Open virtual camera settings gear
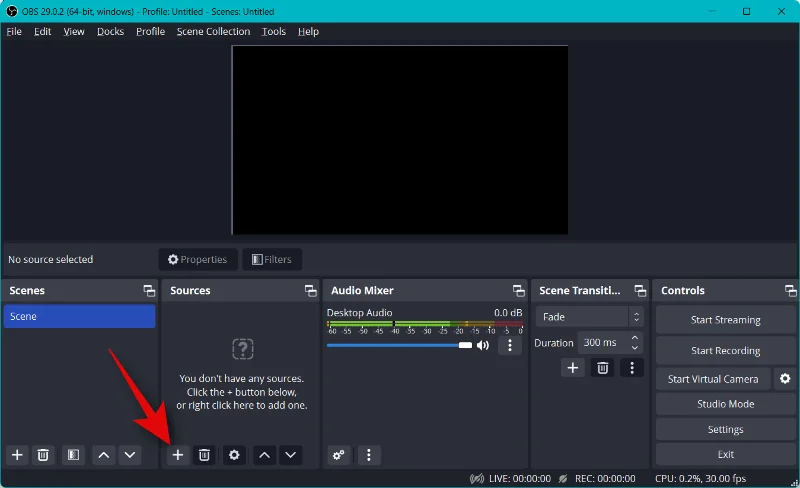The height and width of the screenshot is (488, 800). click(785, 379)
